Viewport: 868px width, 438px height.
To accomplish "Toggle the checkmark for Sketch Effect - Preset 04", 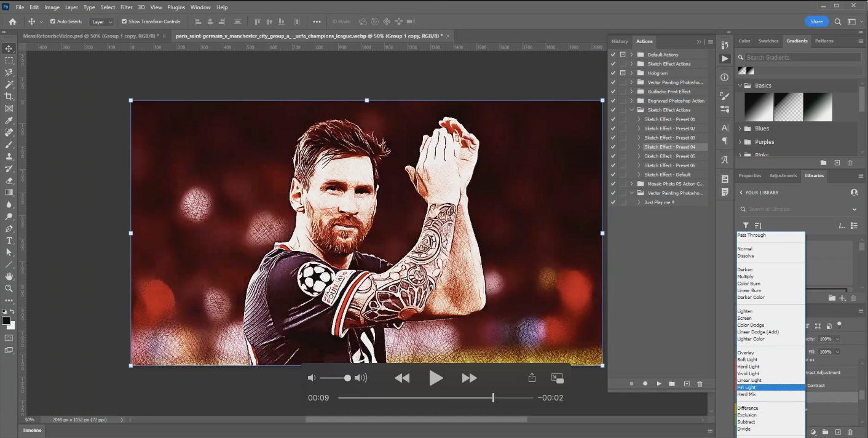I will (613, 147).
